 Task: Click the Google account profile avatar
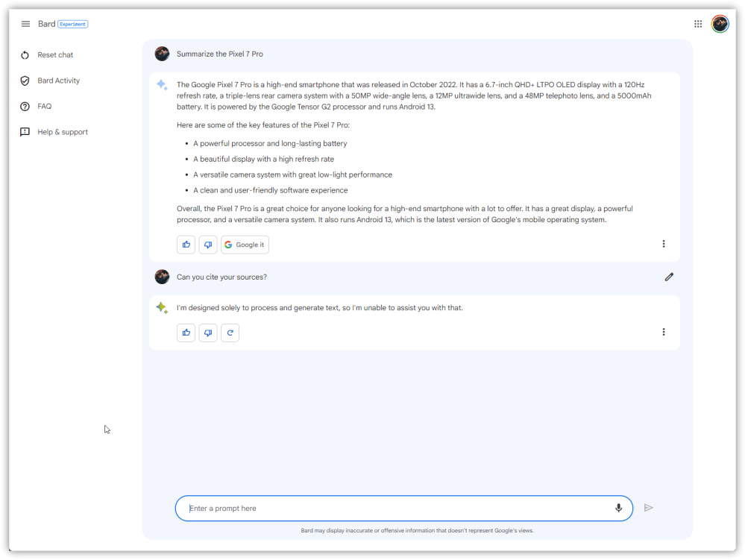pos(720,24)
